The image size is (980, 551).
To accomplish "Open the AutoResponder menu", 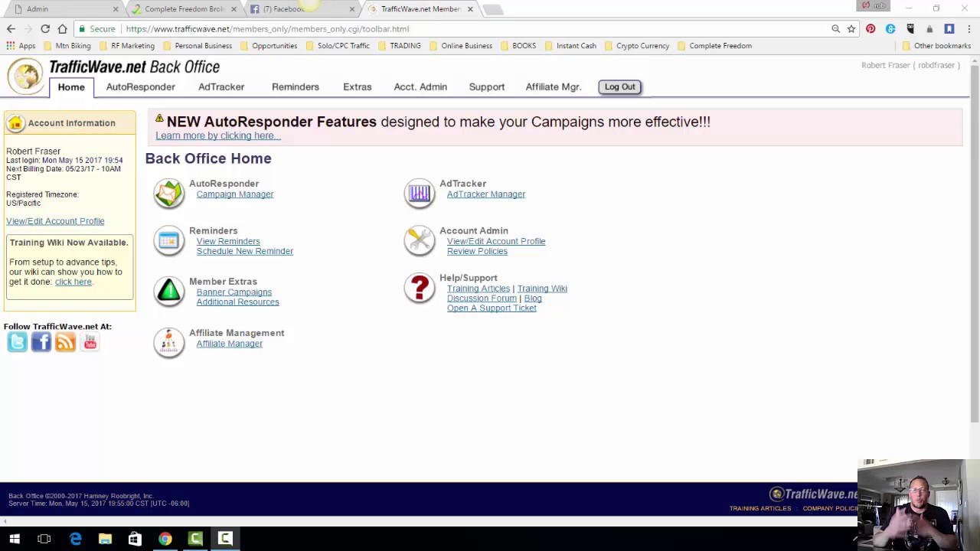I will pos(141,87).
